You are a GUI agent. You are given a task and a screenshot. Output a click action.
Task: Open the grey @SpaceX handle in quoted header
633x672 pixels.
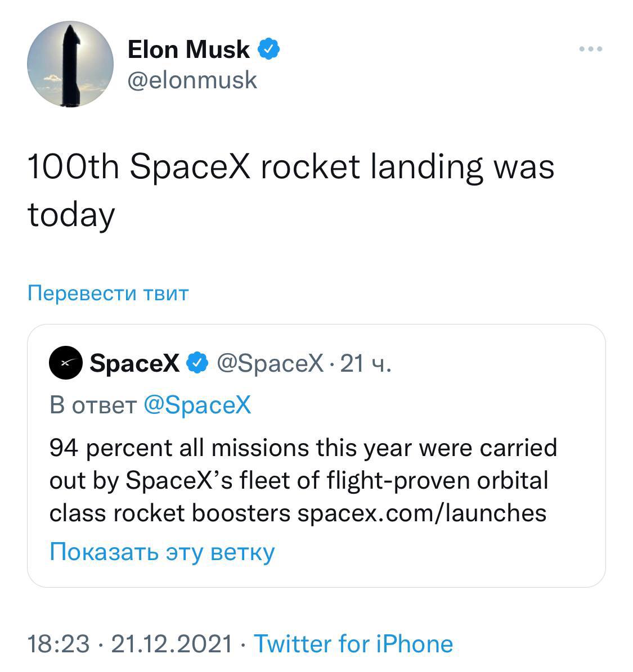(x=270, y=364)
